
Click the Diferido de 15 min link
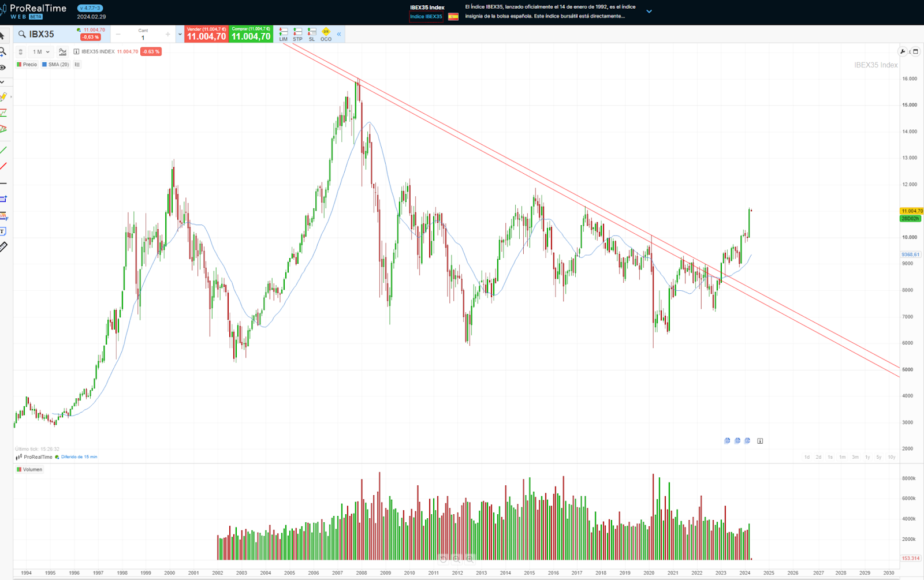click(79, 457)
